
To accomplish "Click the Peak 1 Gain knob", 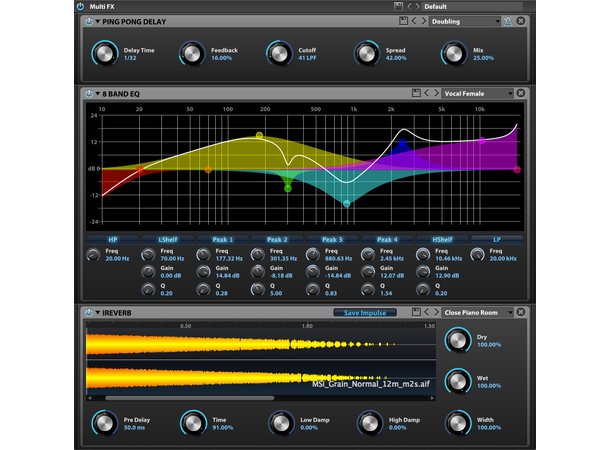I will [x=203, y=272].
